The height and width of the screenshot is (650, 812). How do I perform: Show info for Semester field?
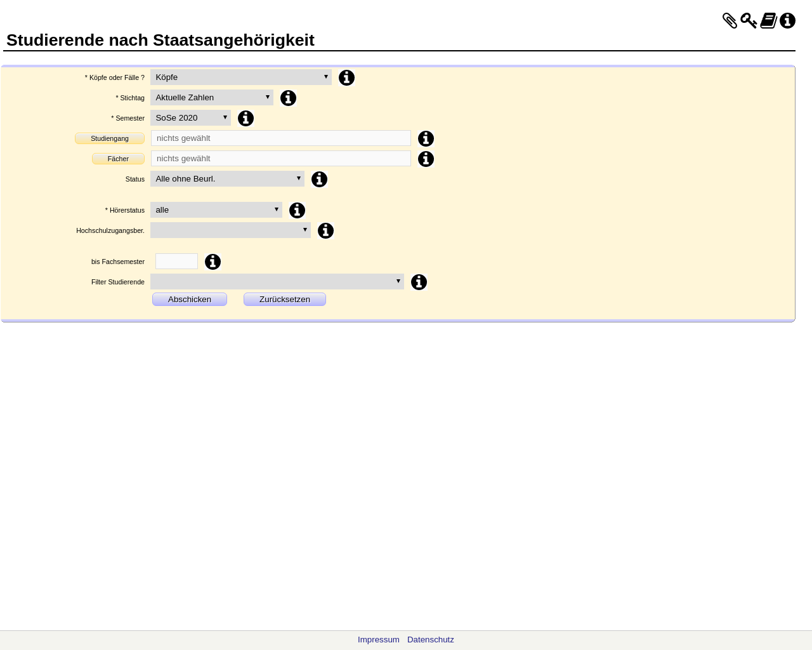click(x=246, y=118)
